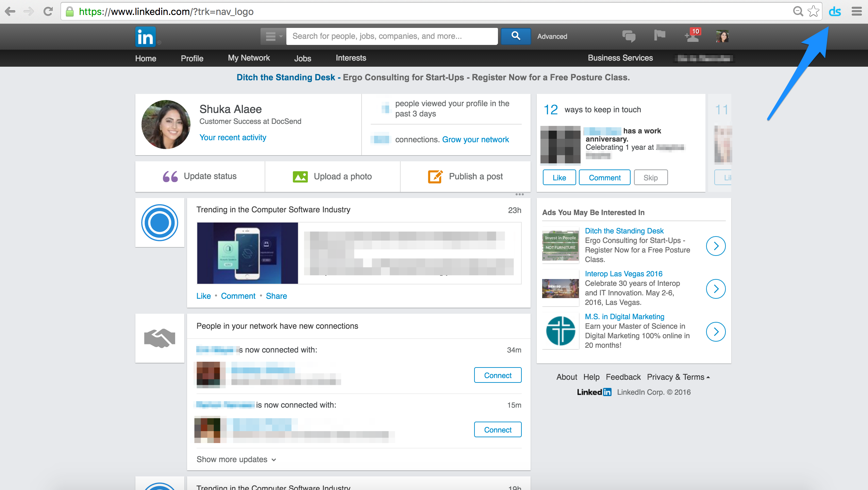Click the handshake connections icon
The height and width of the screenshot is (490, 868).
[160, 338]
